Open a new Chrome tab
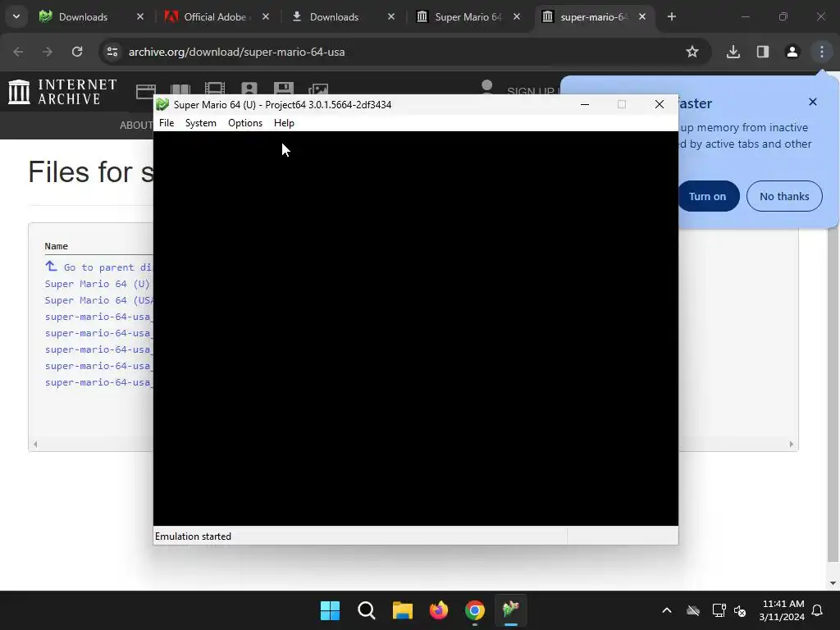 (x=672, y=16)
